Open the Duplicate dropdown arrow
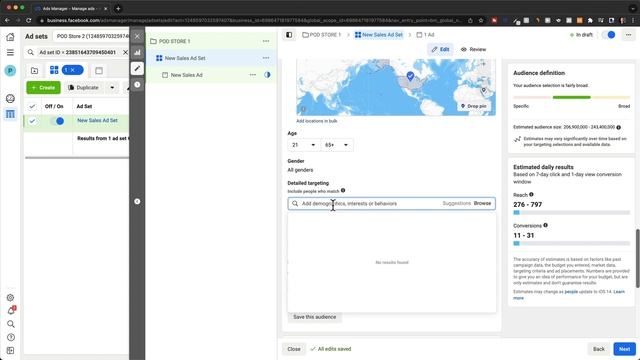The width and height of the screenshot is (640, 360). tap(112, 87)
